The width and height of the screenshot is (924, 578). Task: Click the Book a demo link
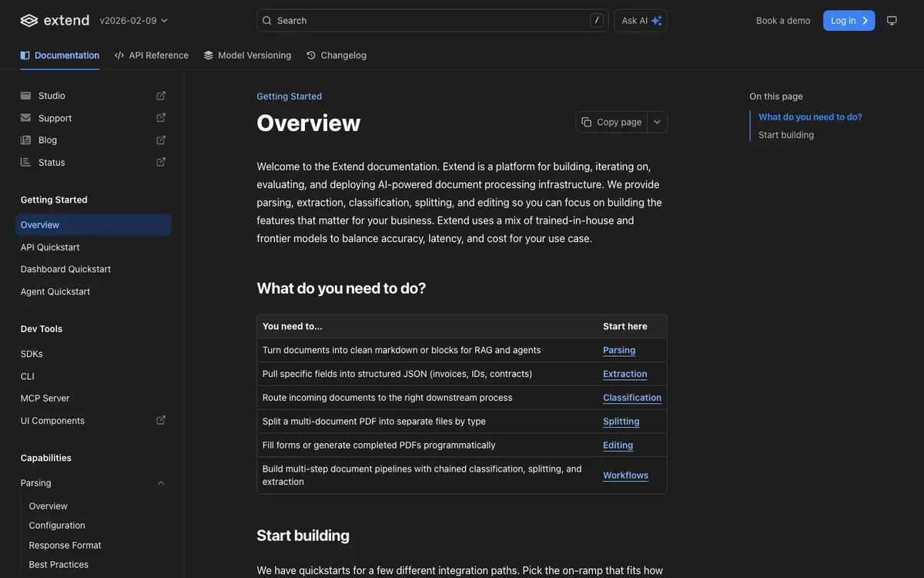pyautogui.click(x=783, y=21)
